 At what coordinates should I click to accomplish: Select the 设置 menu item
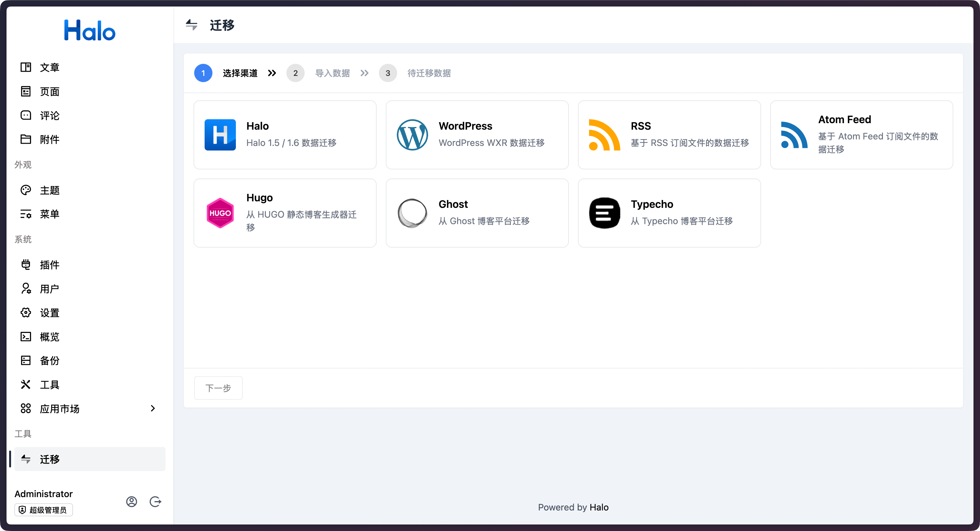tap(49, 312)
